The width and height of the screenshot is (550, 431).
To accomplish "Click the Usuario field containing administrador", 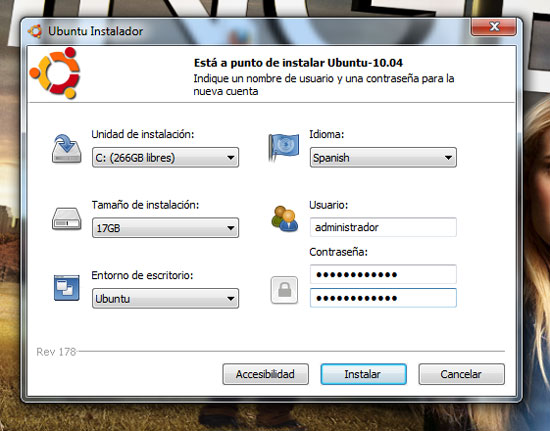I will pyautogui.click(x=383, y=227).
